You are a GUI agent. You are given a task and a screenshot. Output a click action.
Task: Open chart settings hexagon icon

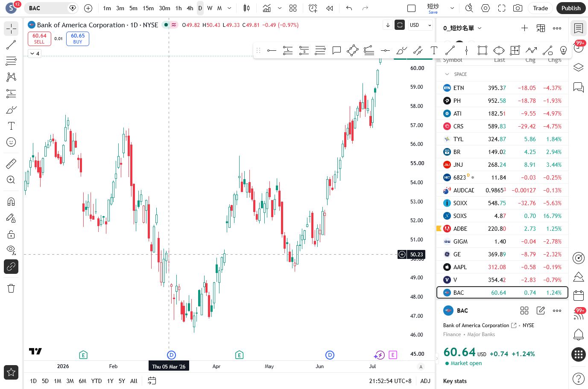[486, 8]
